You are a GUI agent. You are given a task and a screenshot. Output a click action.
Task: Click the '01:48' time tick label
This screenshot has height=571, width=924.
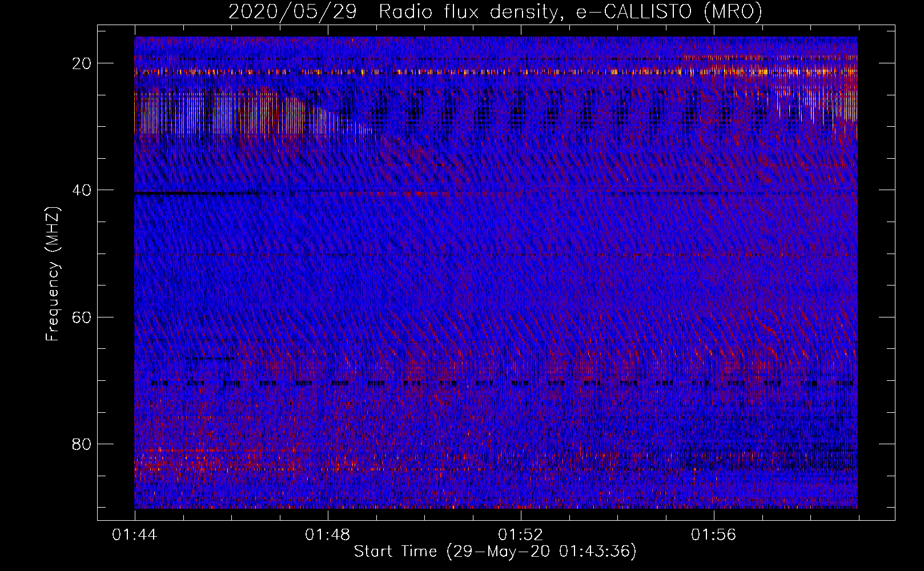click(328, 535)
